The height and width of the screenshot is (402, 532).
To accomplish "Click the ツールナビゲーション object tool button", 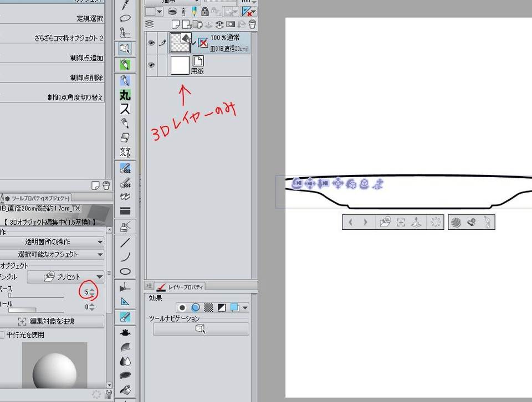I will point(201,329).
